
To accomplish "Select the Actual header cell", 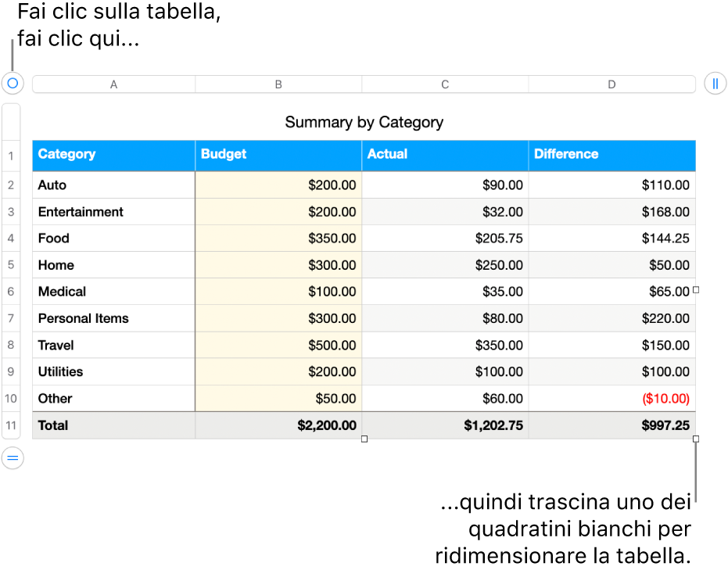I will (444, 155).
